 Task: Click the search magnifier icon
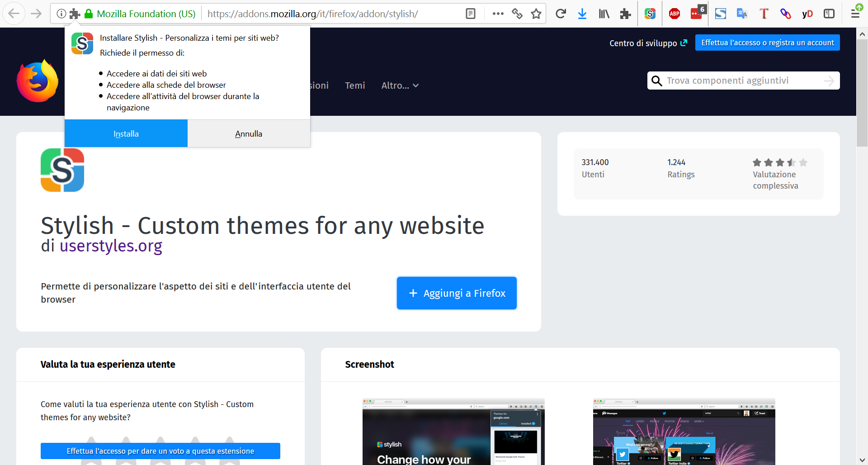tap(656, 81)
